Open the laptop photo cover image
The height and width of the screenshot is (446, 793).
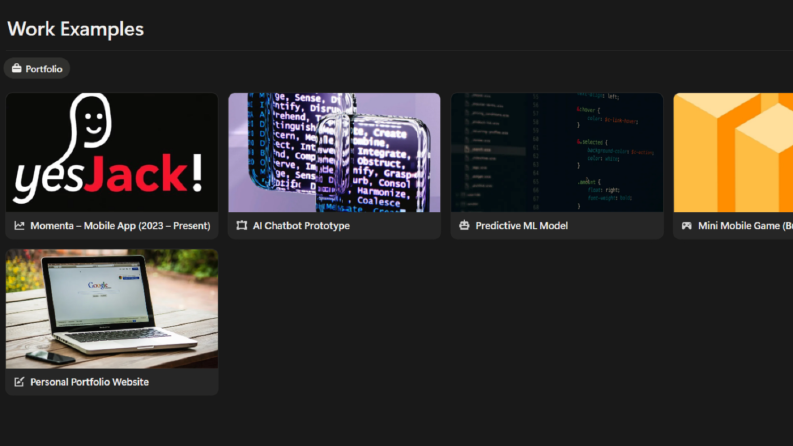click(112, 308)
